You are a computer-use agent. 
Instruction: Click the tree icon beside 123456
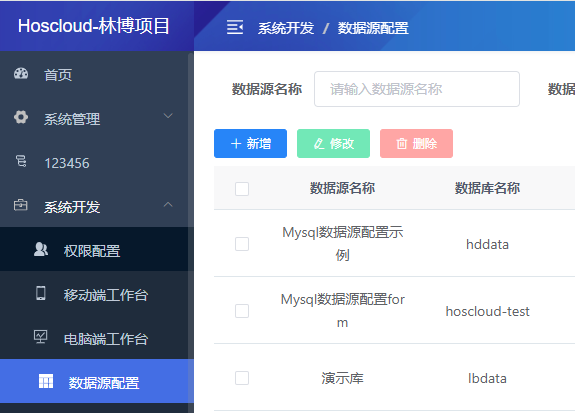click(x=21, y=161)
